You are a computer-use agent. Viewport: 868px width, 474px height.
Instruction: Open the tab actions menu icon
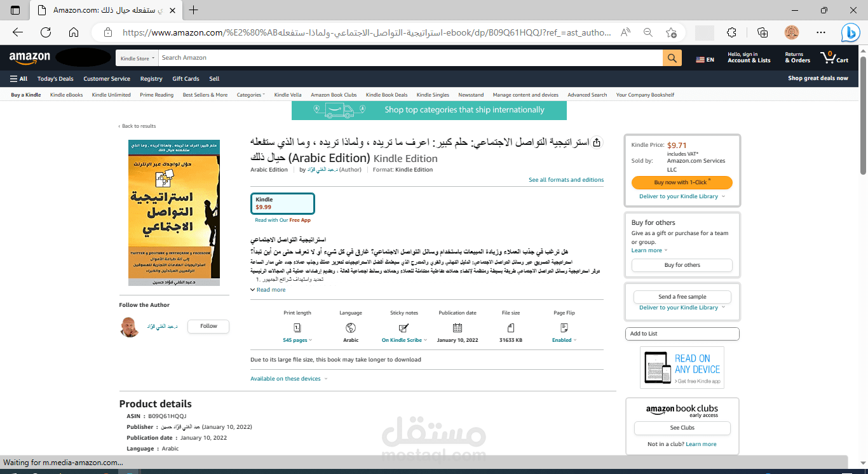(x=15, y=10)
